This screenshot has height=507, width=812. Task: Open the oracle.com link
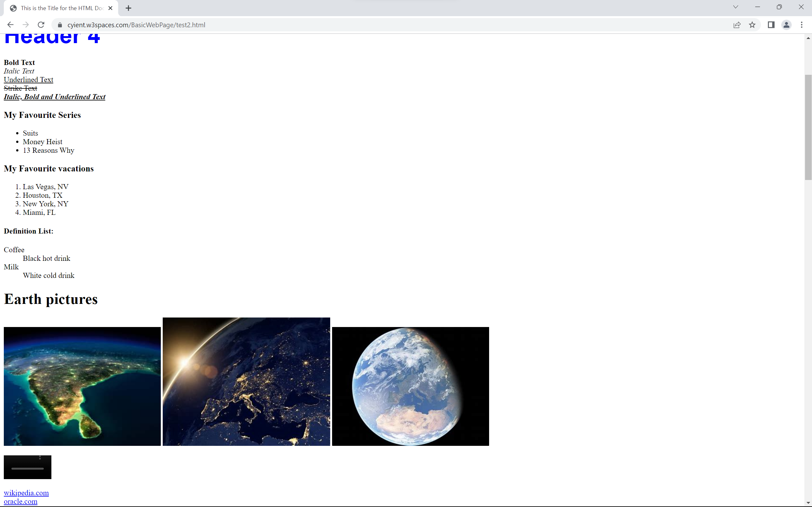[x=20, y=501]
